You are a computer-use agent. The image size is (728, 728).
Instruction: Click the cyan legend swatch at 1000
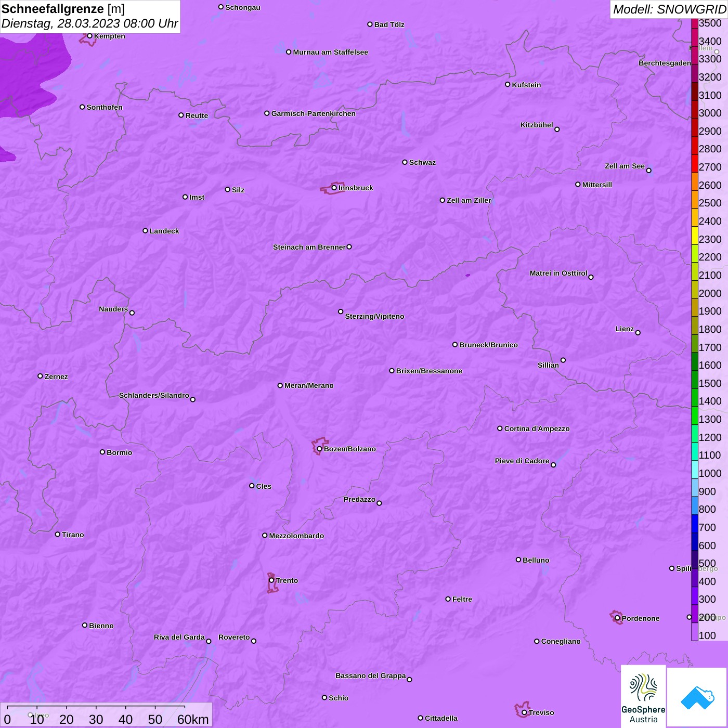click(695, 470)
